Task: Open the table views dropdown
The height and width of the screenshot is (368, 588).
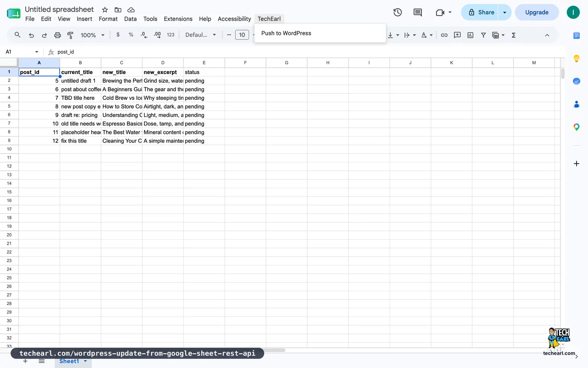Action: [x=498, y=35]
